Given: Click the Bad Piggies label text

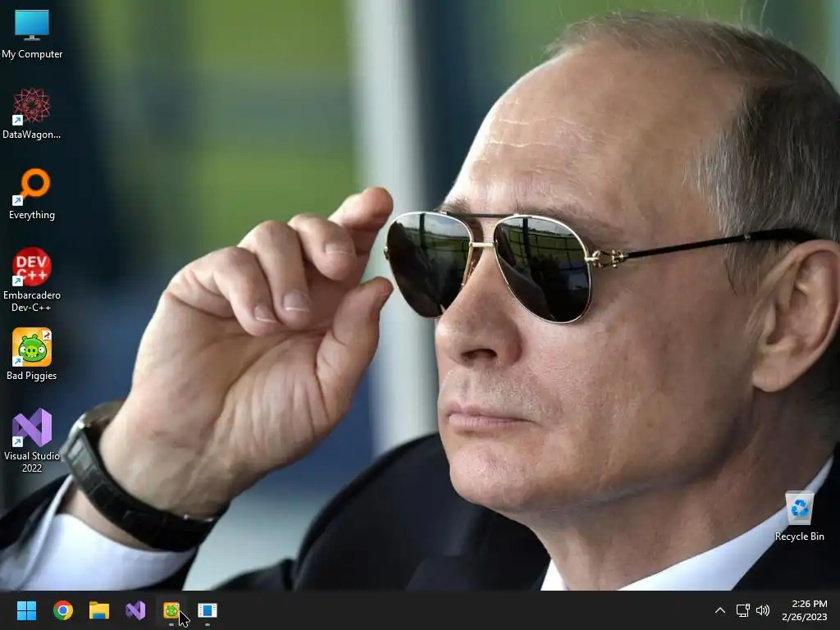Looking at the screenshot, I should (x=32, y=376).
